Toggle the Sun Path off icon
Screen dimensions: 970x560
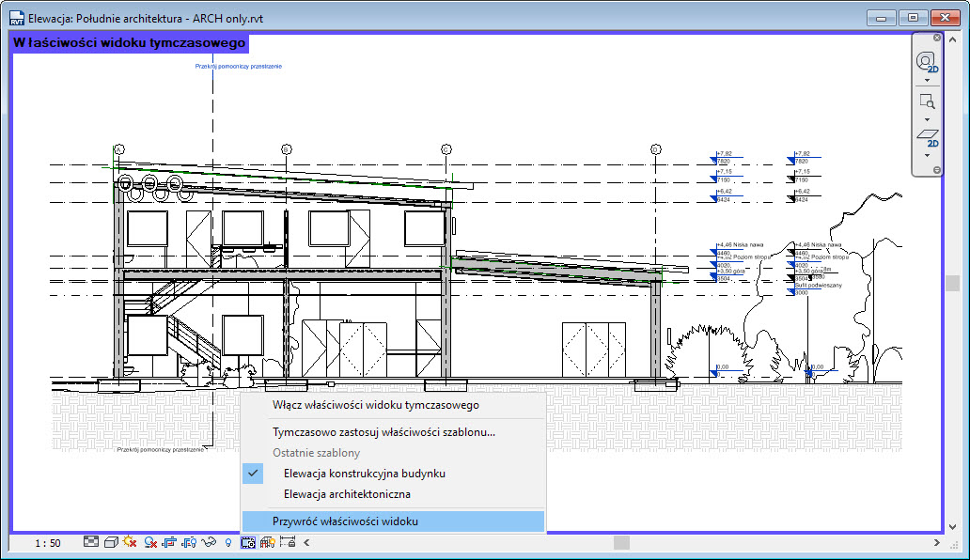click(x=131, y=542)
